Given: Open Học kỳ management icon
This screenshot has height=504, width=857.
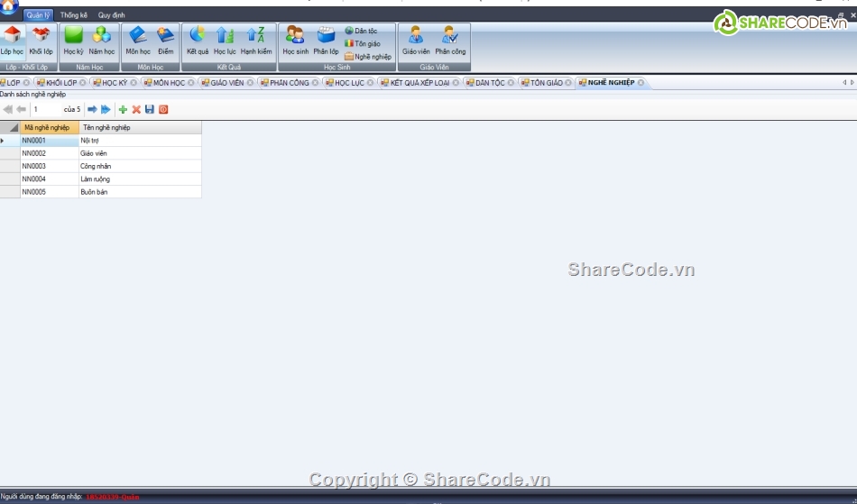Looking at the screenshot, I should coord(73,41).
